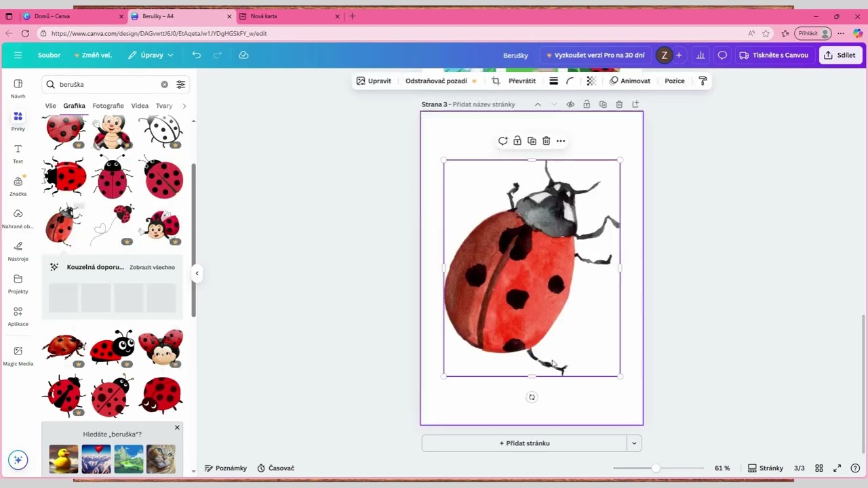The width and height of the screenshot is (868, 488).
Task: Switch to Videa tab
Action: click(140, 106)
